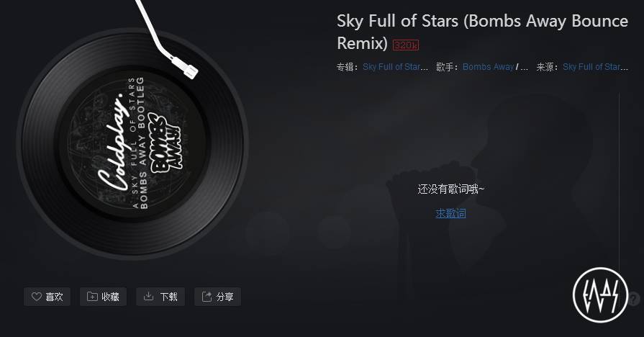Open help via the gray question mark icon
Viewport: 644px width, 337px height.
point(634,299)
